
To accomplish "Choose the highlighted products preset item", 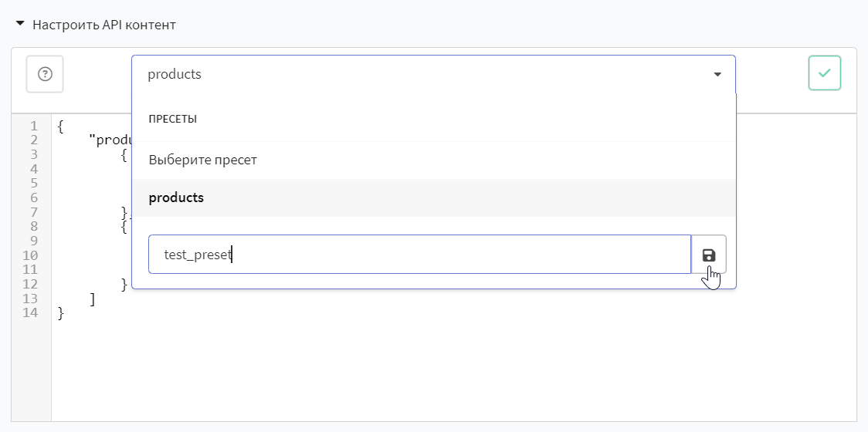I will [433, 197].
